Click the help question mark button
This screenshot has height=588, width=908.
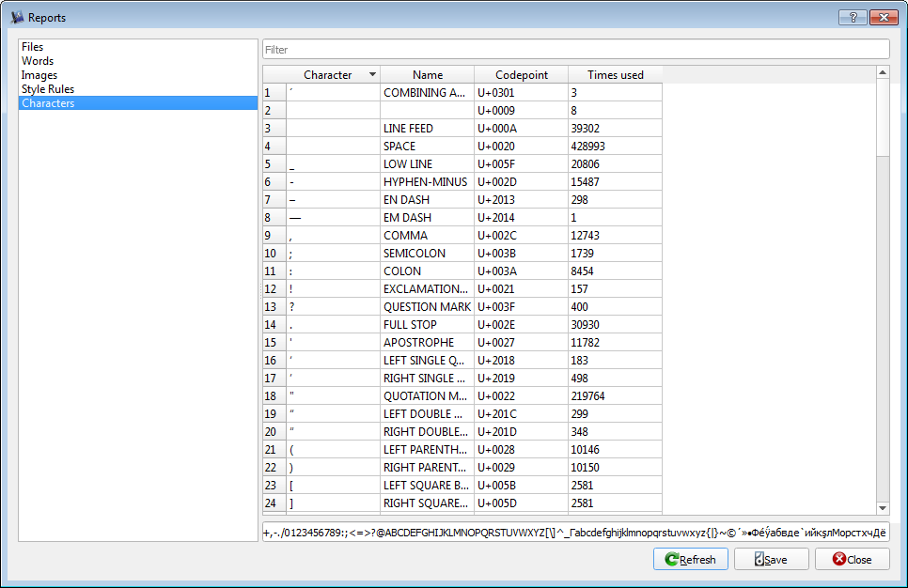[853, 17]
